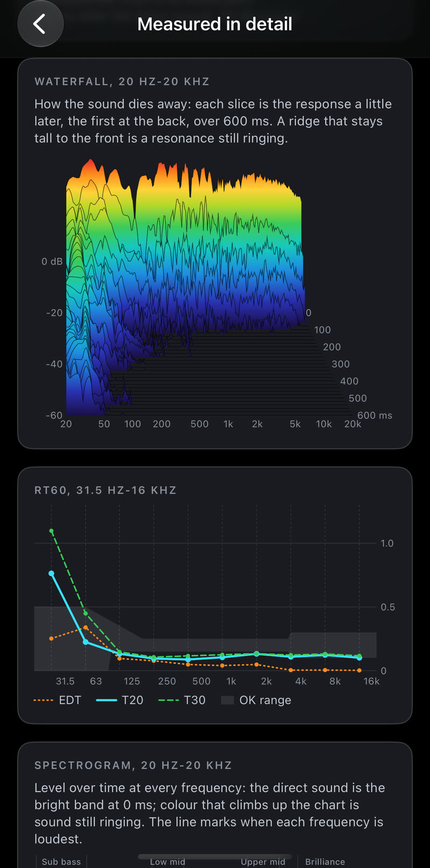
Task: Select the '63' RT60 frequency label
Action: [96, 681]
